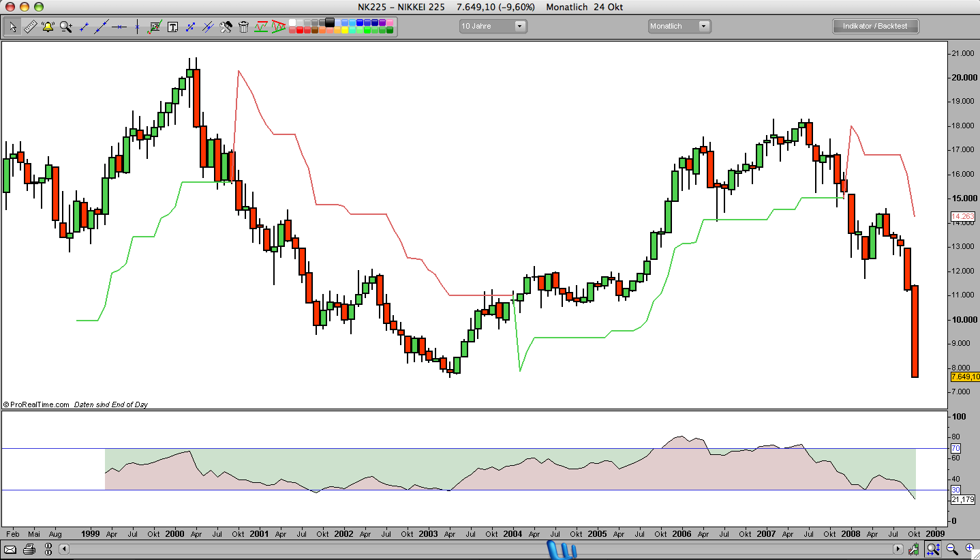Click the envelope mail icon
The image size is (980, 560).
coord(10,549)
